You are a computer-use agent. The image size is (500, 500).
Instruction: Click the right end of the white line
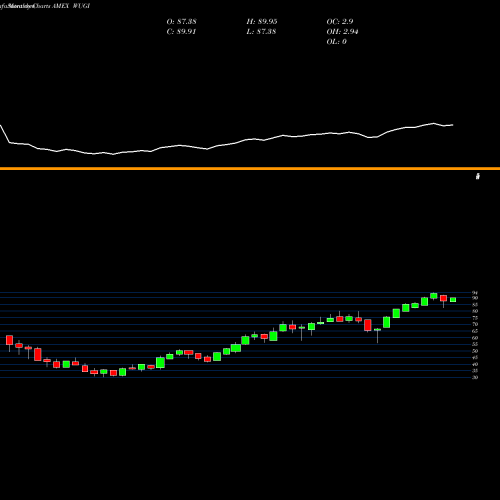tap(453, 125)
